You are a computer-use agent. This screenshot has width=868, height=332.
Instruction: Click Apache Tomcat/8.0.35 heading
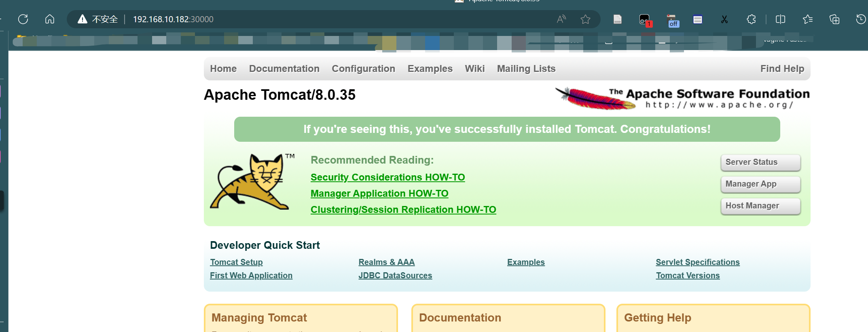click(279, 95)
